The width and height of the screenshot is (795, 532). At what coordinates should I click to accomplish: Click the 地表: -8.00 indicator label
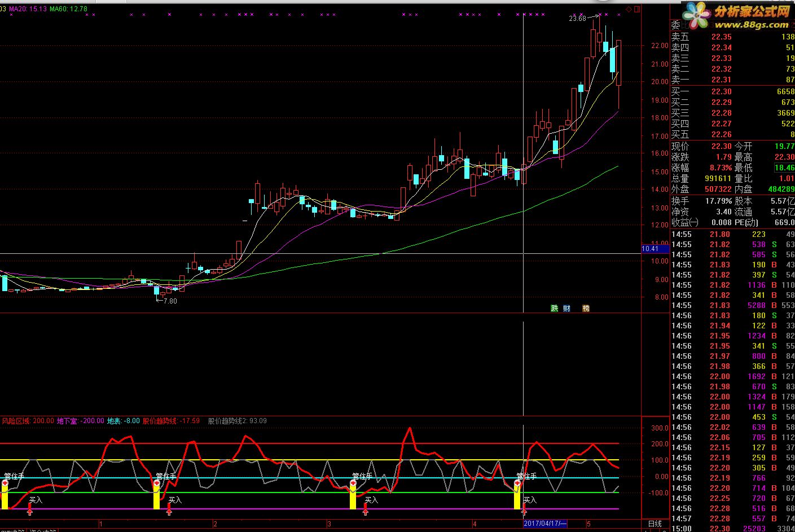[x=124, y=421]
